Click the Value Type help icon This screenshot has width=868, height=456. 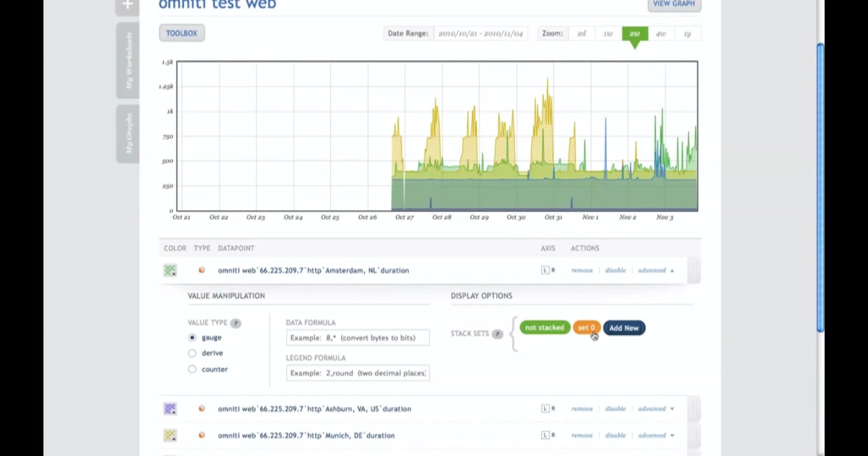[x=236, y=323]
